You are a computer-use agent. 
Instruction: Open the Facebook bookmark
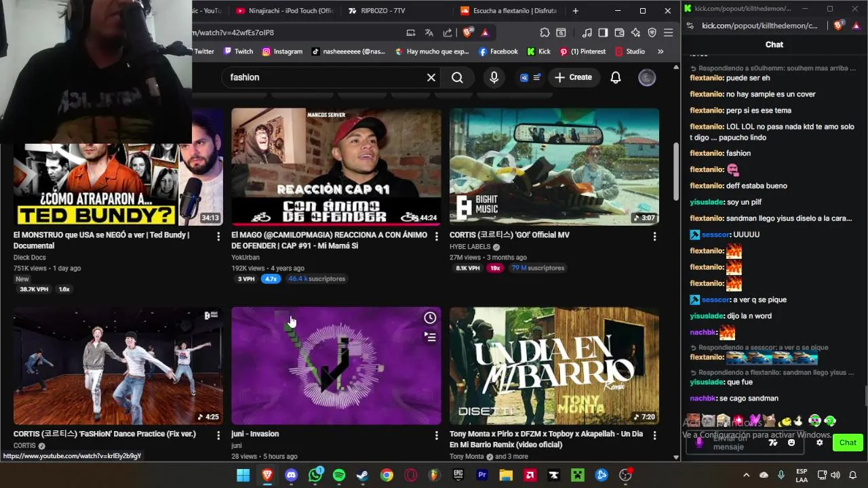(x=498, y=52)
